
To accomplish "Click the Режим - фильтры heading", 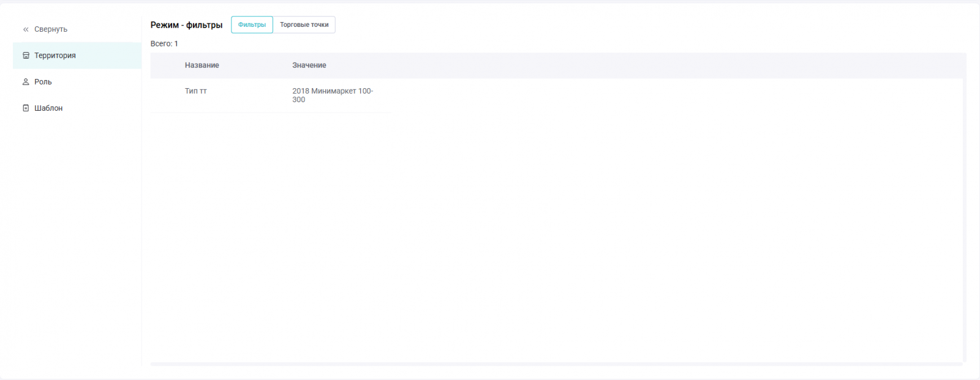I will pos(187,25).
